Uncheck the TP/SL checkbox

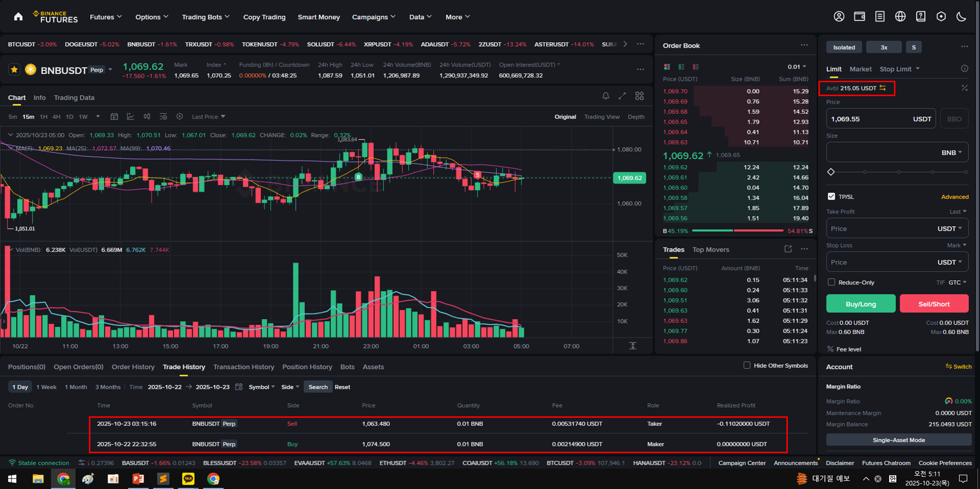tap(831, 196)
